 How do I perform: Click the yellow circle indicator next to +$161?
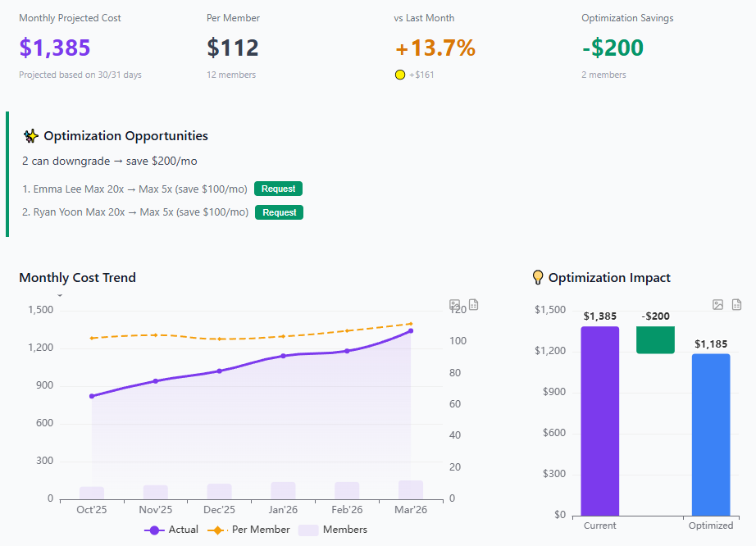(x=400, y=75)
